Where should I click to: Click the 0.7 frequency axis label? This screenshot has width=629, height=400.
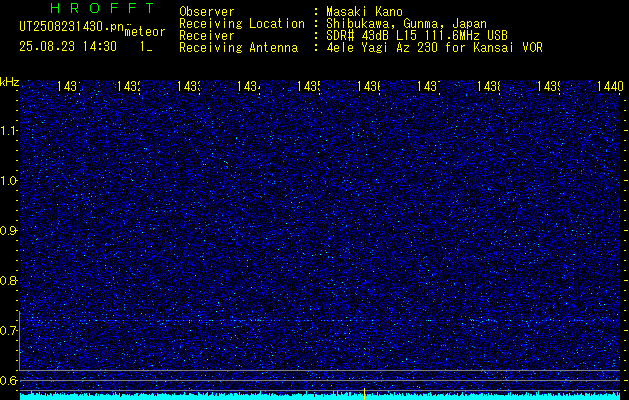coord(8,331)
